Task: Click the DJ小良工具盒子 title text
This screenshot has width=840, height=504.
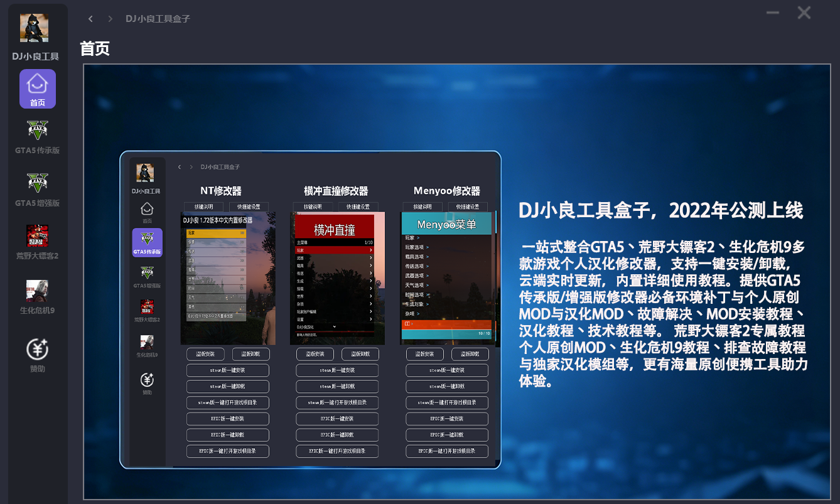Action: point(158,19)
